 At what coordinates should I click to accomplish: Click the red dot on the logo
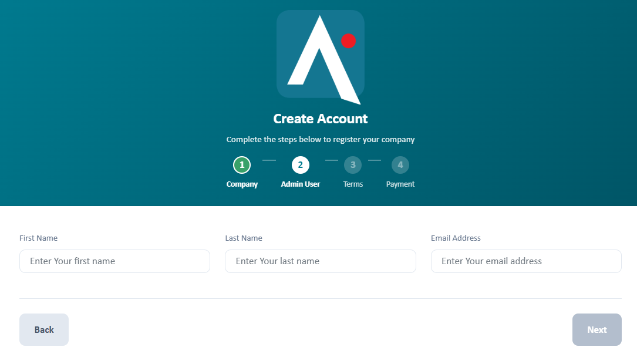(x=348, y=41)
